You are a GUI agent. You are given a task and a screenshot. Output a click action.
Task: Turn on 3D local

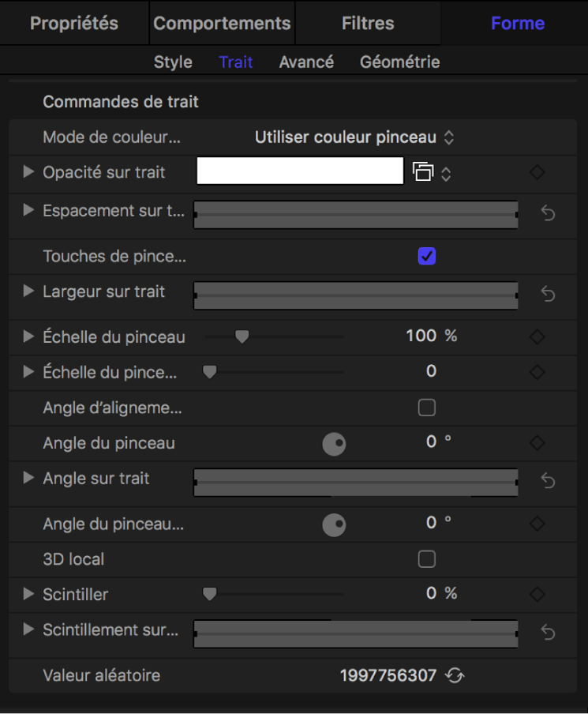(x=426, y=558)
